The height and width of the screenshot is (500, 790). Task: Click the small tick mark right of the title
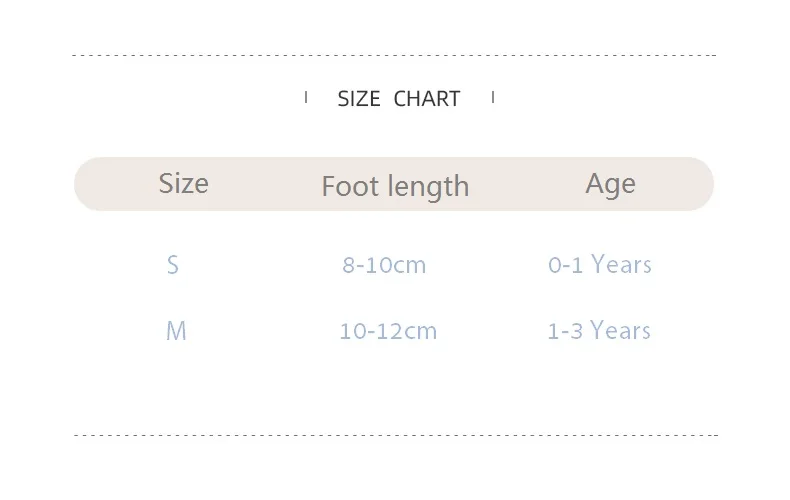pos(493,97)
